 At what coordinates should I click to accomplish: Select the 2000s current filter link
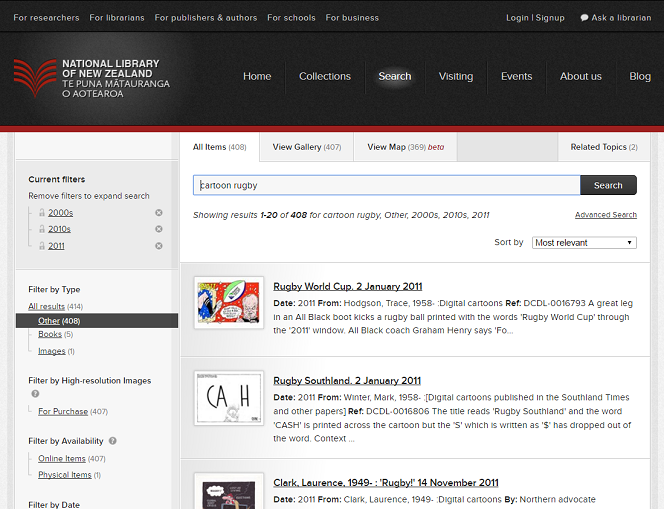pos(61,213)
